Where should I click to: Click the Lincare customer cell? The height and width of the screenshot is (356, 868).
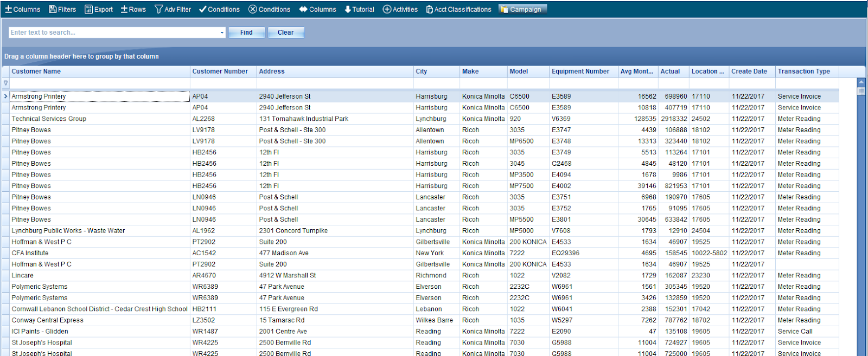tap(100, 276)
